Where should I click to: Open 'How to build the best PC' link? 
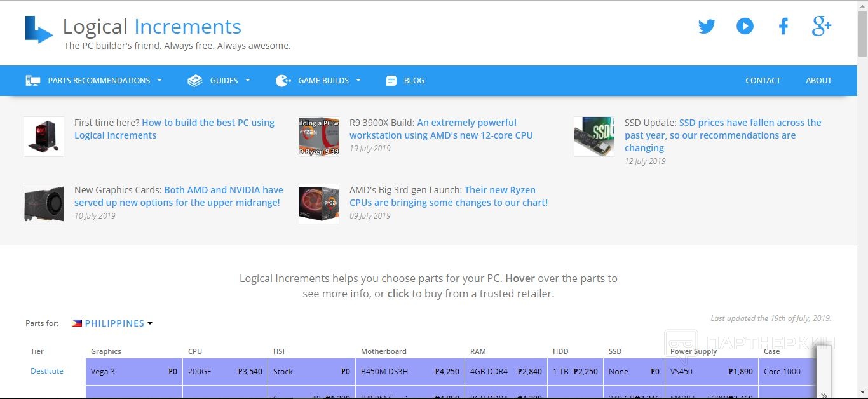175,129
